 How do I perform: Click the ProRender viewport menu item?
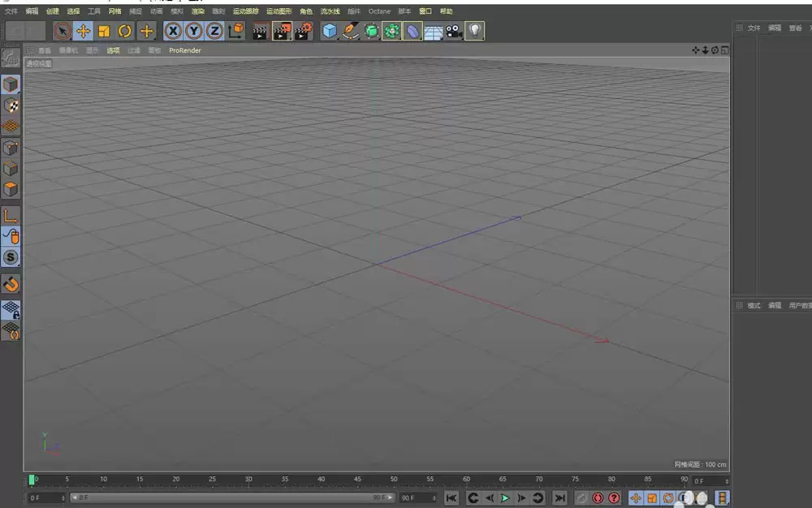(x=184, y=50)
